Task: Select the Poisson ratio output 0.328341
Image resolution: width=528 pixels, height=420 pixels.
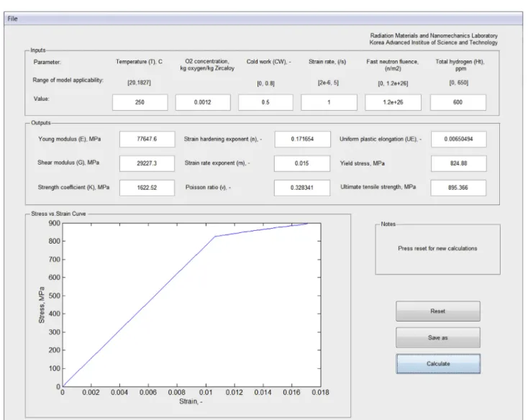Action: [x=302, y=188]
